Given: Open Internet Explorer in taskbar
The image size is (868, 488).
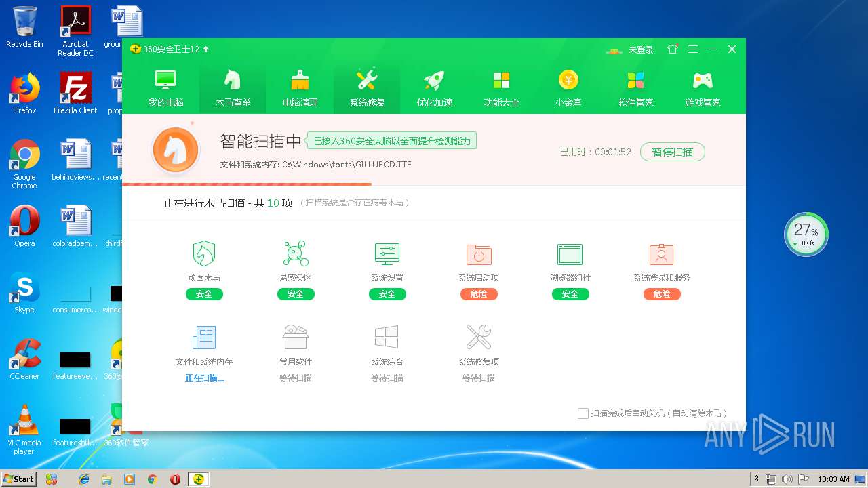Looking at the screenshot, I should pyautogui.click(x=84, y=479).
